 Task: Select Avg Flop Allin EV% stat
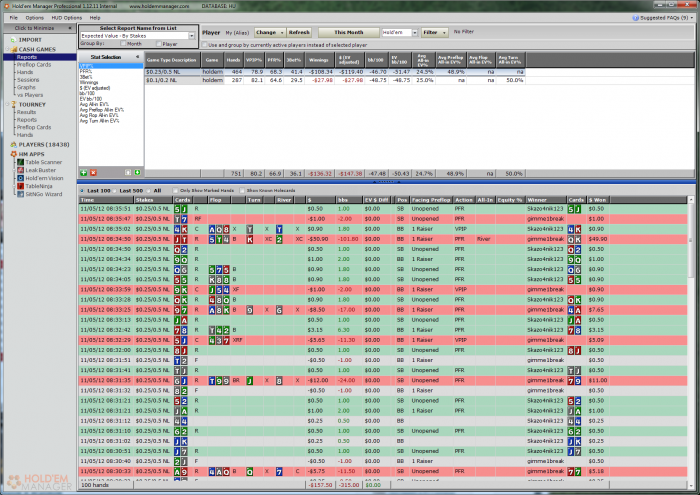click(x=99, y=115)
